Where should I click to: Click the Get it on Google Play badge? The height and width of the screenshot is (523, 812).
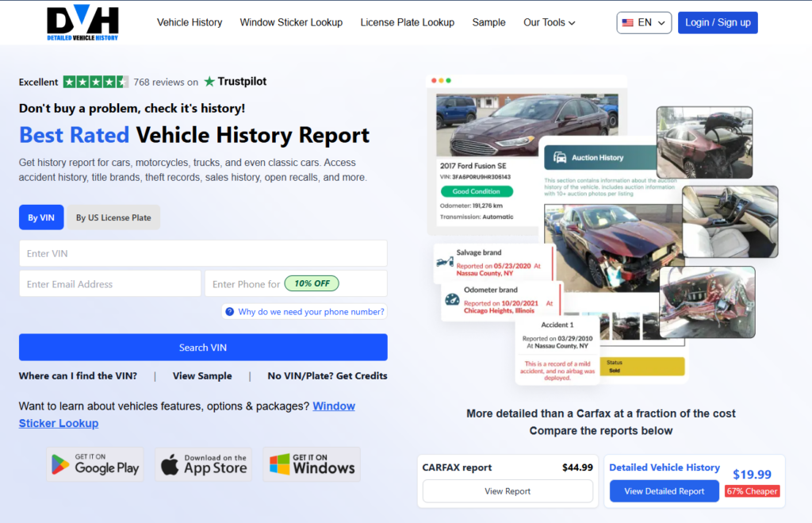(x=95, y=464)
